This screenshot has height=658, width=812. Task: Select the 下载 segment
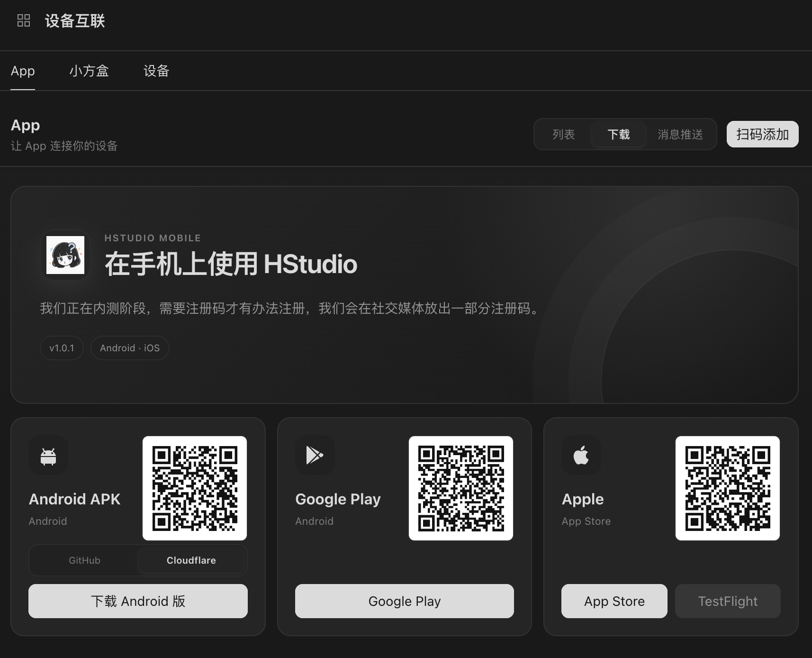619,134
